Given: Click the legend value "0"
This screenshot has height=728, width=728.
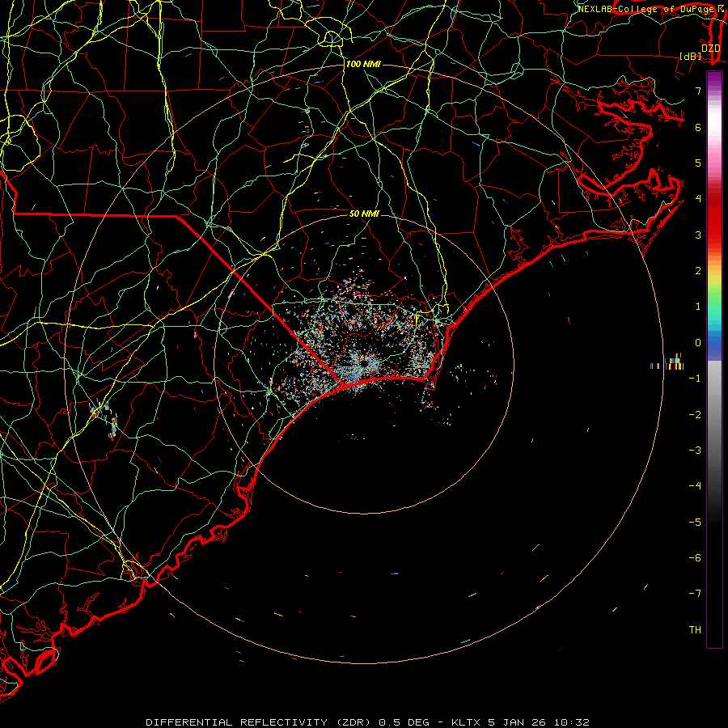Looking at the screenshot, I should [698, 343].
